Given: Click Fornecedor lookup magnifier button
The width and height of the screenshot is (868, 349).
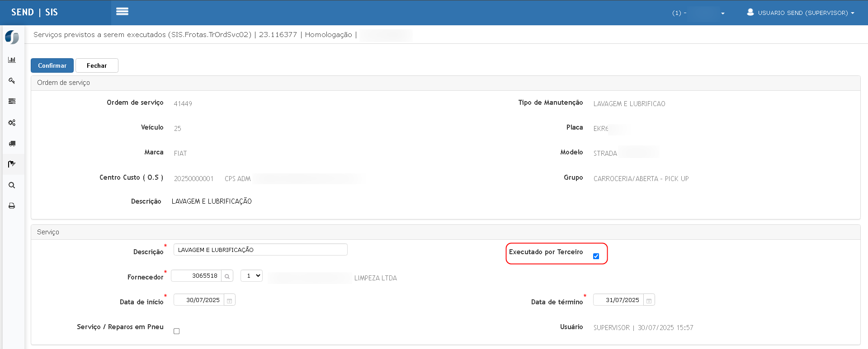Looking at the screenshot, I should tap(227, 276).
